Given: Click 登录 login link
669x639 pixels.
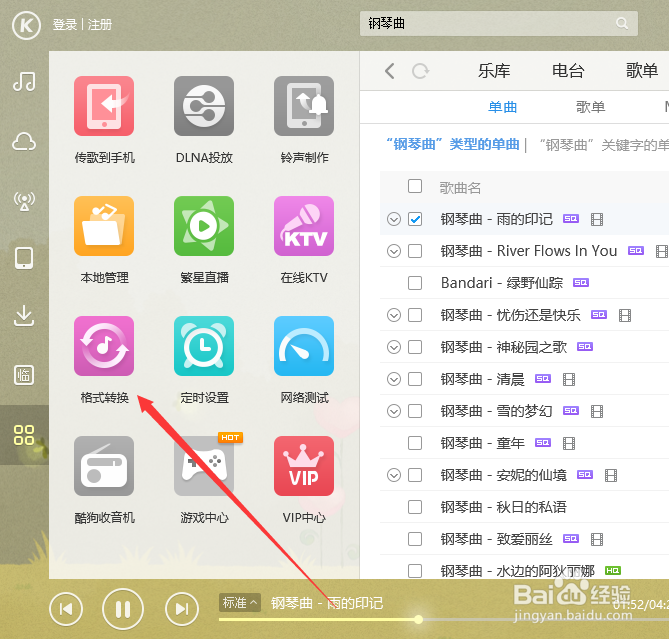Looking at the screenshot, I should click(x=65, y=25).
